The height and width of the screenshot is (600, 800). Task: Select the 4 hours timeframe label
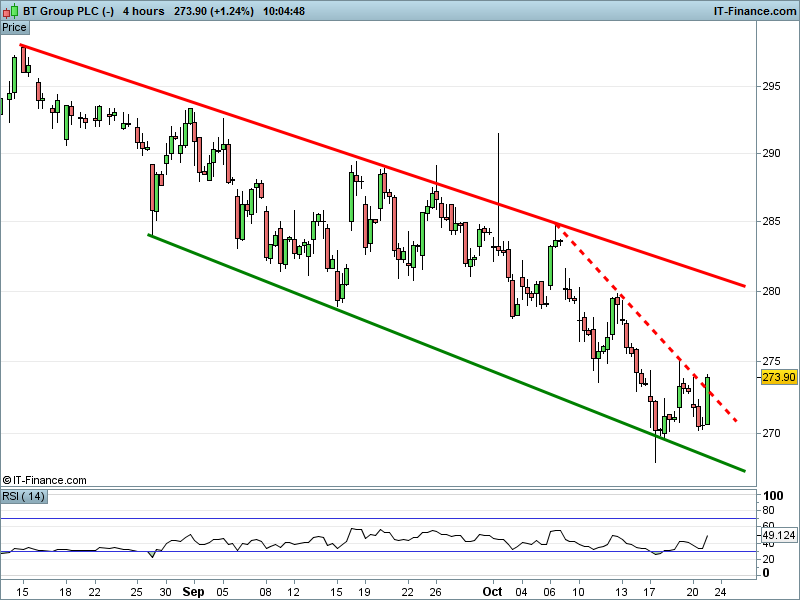tap(143, 11)
